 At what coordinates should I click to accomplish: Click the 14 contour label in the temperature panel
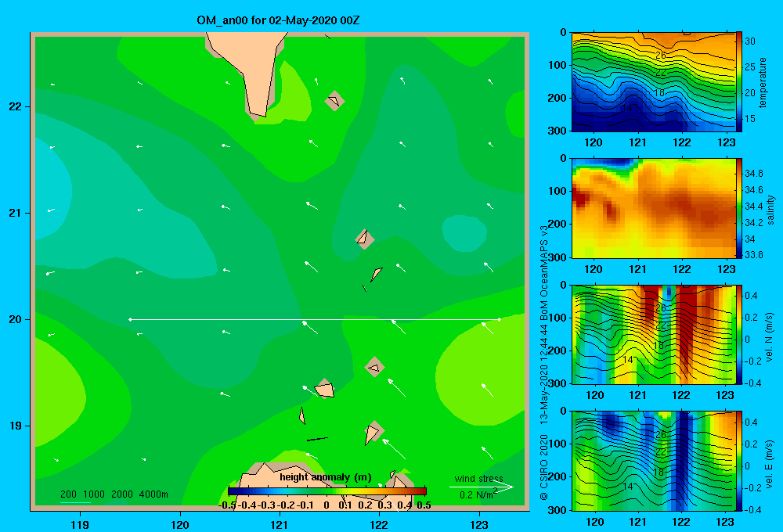pyautogui.click(x=627, y=107)
